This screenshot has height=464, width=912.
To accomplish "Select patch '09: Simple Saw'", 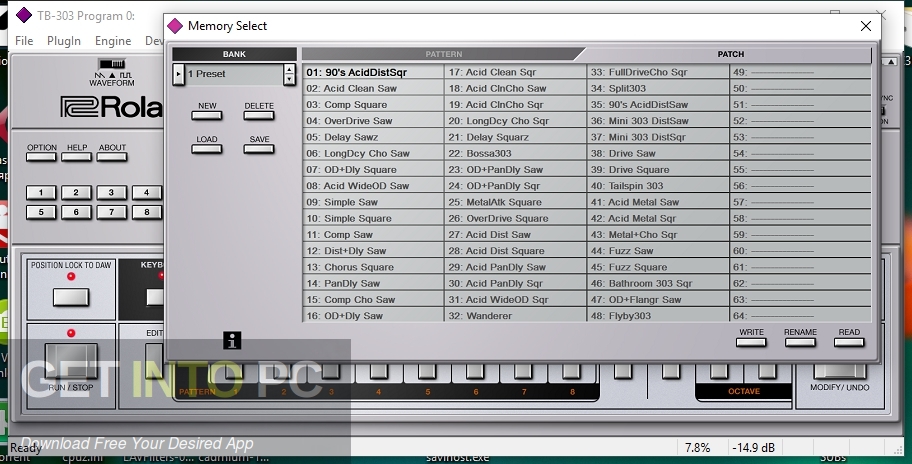I will tap(373, 202).
